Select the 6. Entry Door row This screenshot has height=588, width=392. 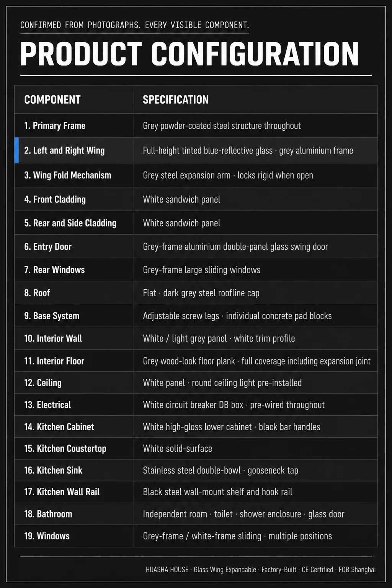(196, 247)
